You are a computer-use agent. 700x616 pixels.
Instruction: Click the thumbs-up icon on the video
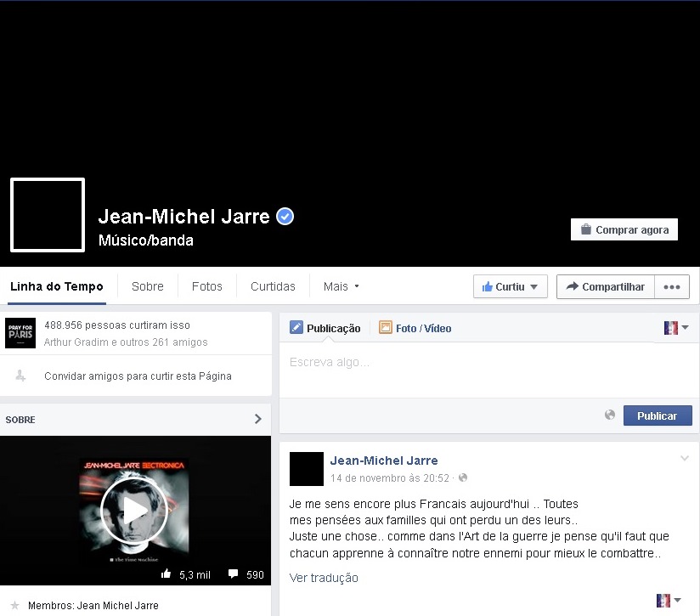click(x=166, y=574)
